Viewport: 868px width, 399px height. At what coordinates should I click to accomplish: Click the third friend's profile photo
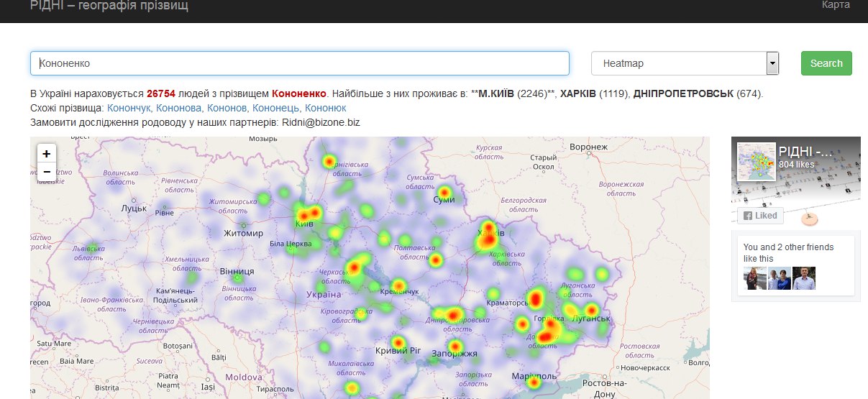point(804,278)
